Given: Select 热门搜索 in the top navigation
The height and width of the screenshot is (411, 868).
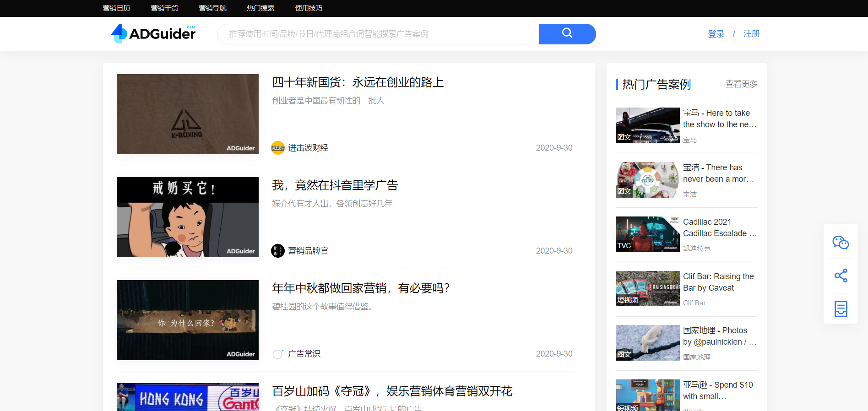Looking at the screenshot, I should click(x=260, y=8).
